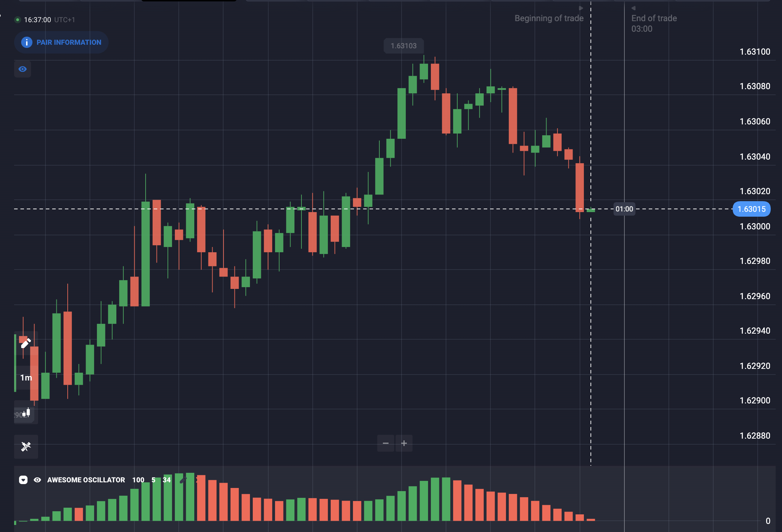This screenshot has height=532, width=782.
Task: Toggle Awesome Oscillator visibility eye icon
Action: [37, 480]
